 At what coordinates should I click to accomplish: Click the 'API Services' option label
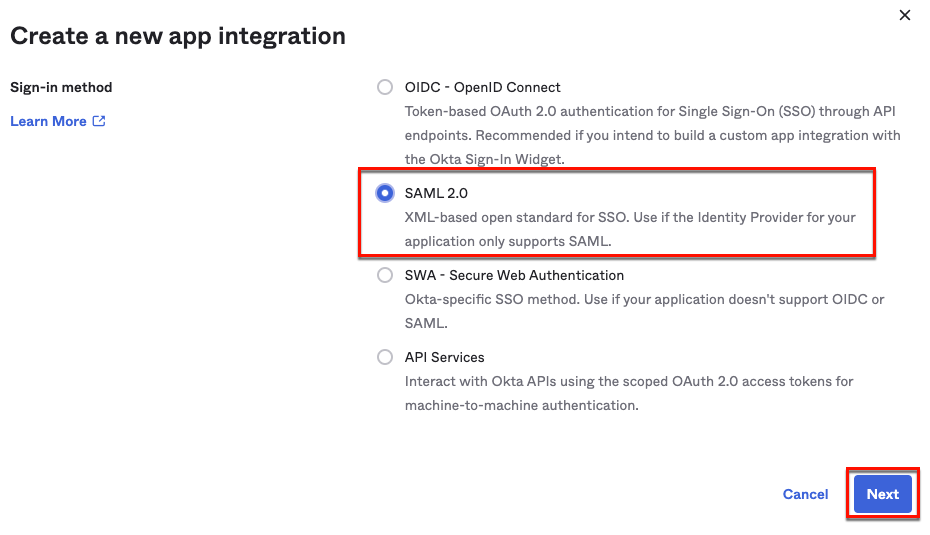444,357
